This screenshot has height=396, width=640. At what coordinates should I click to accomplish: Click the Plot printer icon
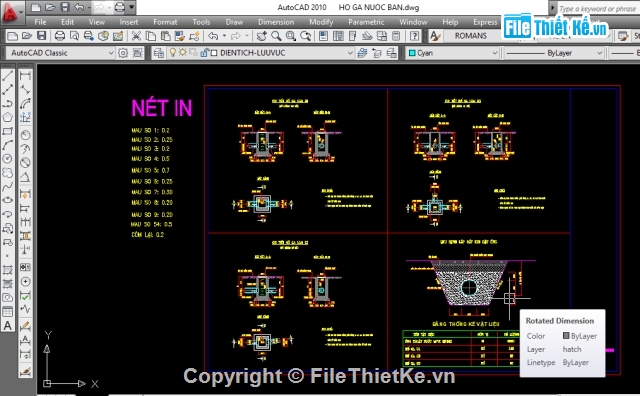pos(60,36)
